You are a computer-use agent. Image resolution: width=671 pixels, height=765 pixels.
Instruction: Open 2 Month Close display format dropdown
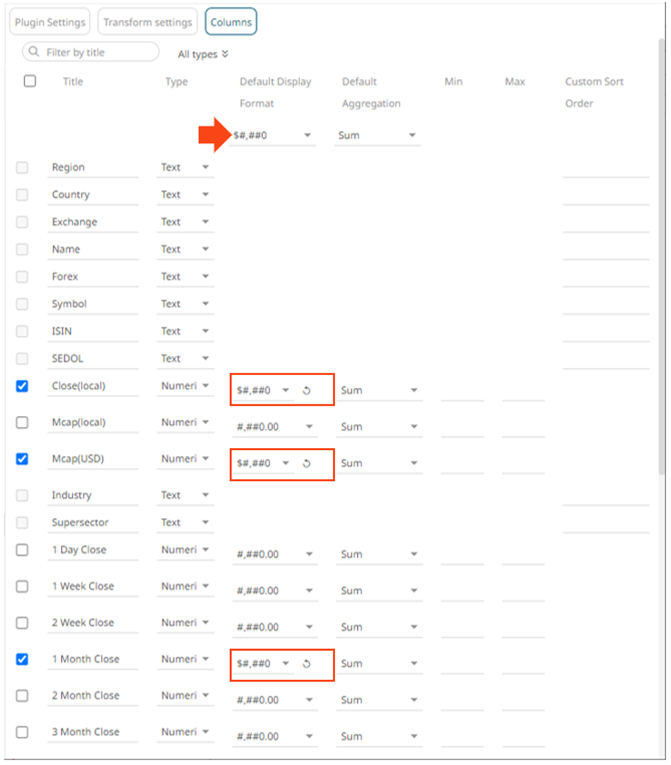point(275,700)
